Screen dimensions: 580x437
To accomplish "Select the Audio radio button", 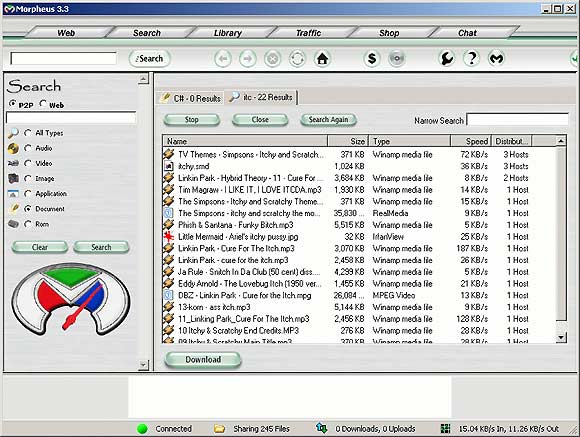I will 28,148.
